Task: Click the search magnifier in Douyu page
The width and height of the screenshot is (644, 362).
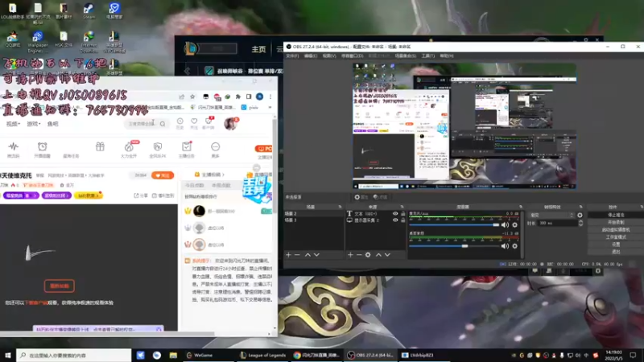Action: 163,124
